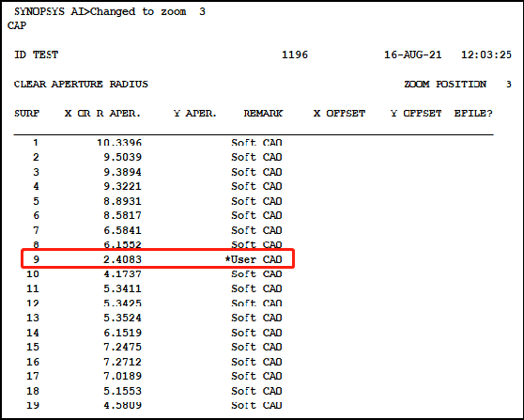Select aperture value 5.3524

[x=122, y=318]
